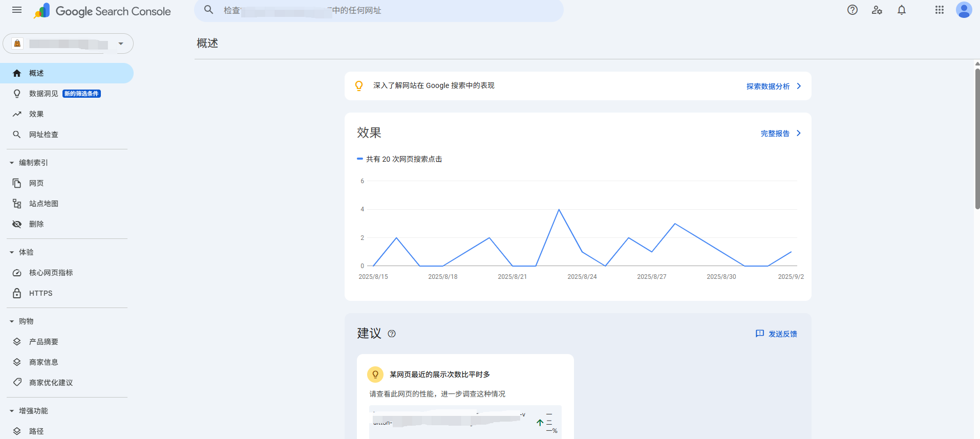Click the 发送反馈 button
980x439 pixels.
pyautogui.click(x=776, y=334)
